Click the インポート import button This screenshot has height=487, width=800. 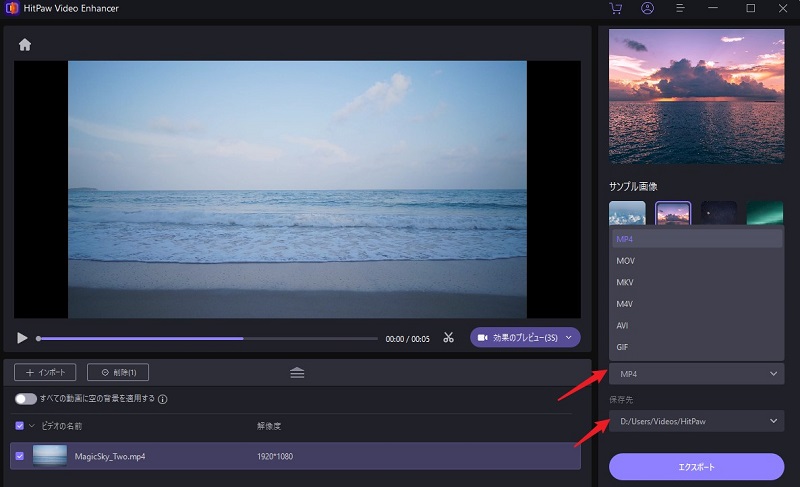[45, 372]
